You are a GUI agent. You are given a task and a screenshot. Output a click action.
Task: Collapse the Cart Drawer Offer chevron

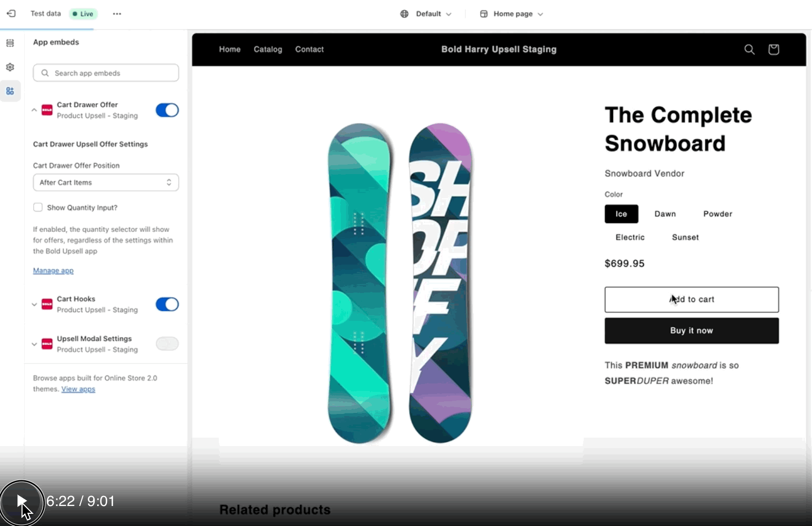tap(34, 110)
